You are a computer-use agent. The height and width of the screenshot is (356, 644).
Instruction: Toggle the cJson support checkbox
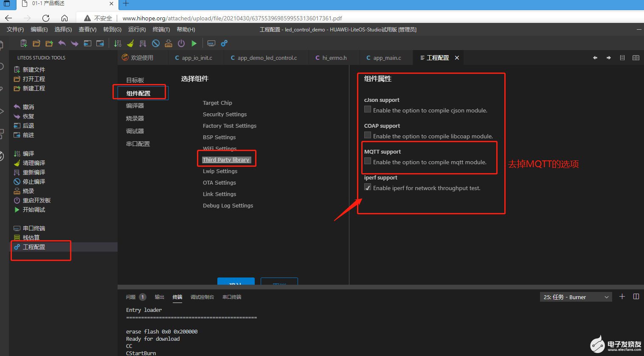pos(368,109)
